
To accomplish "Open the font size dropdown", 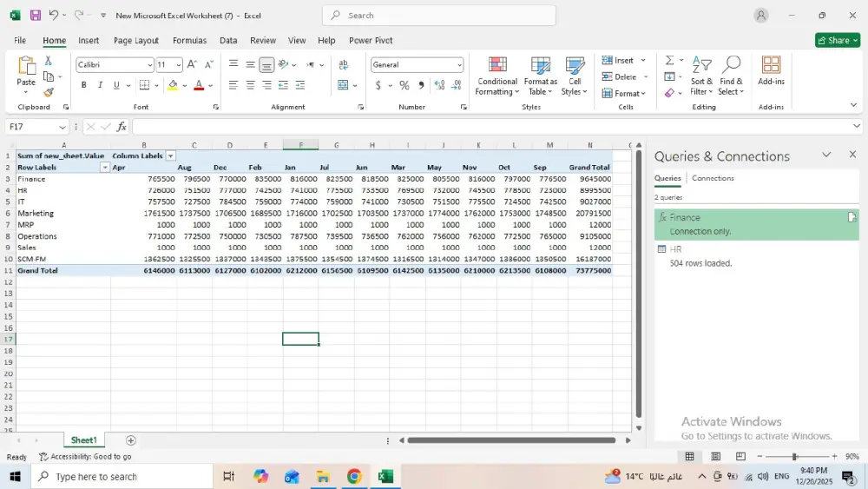I will [178, 65].
